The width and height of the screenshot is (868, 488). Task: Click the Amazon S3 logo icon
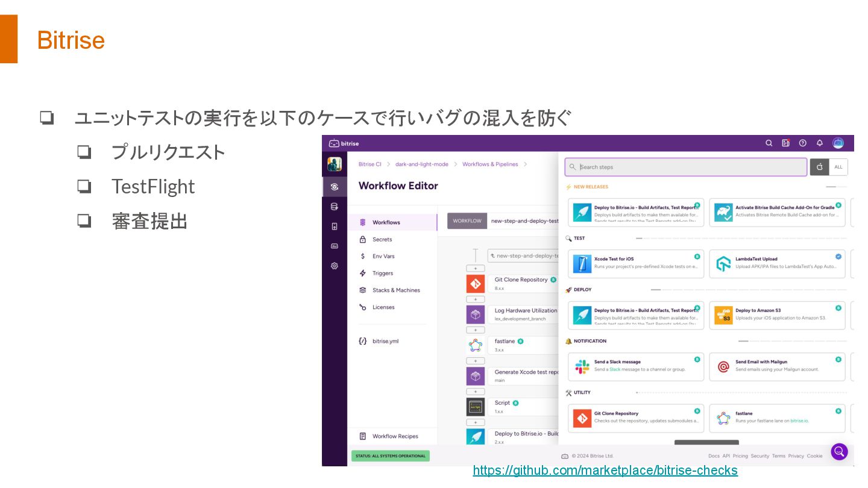click(723, 315)
